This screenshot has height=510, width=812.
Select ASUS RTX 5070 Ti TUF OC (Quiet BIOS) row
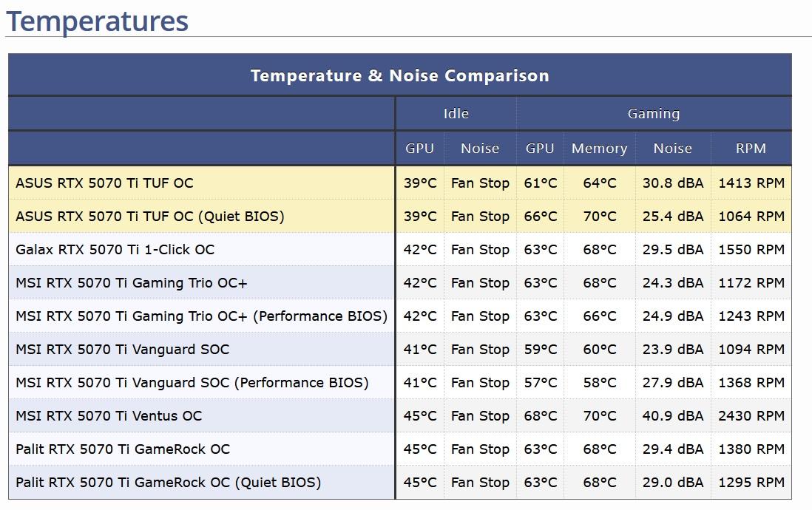[149, 217]
